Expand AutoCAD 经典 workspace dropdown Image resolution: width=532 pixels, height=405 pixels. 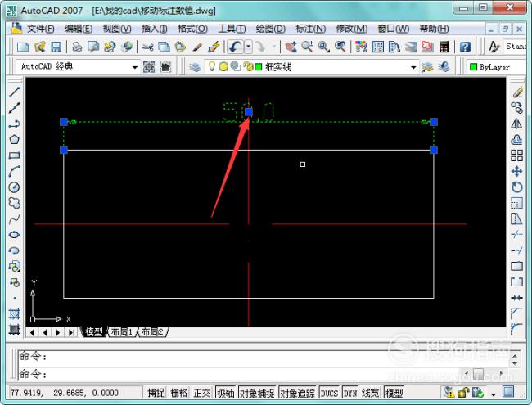coord(135,67)
